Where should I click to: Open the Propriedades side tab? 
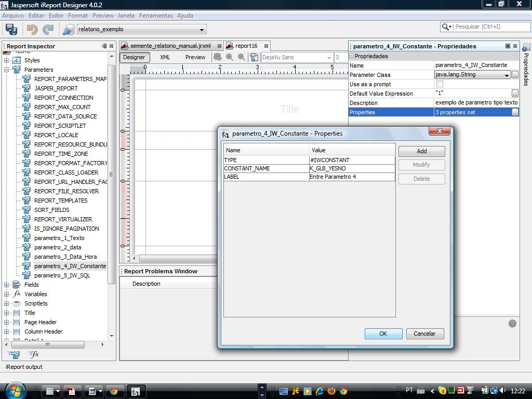[x=526, y=64]
